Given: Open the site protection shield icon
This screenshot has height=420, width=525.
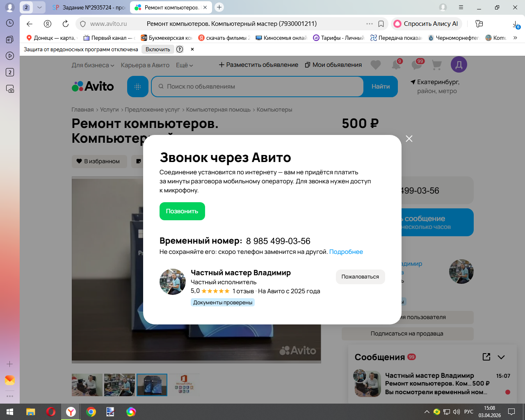Looking at the screenshot, I should point(83,24).
